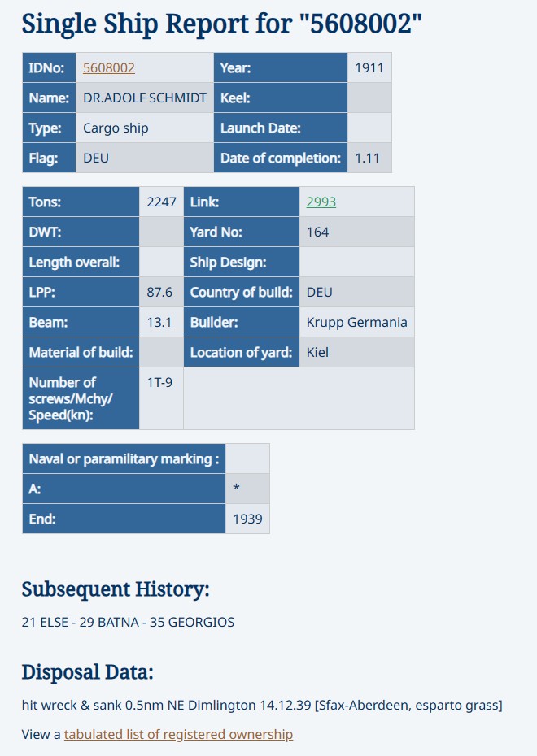Click the 'Naval or paramilitary marking :' label
Viewport: 537px width, 756px height.
tap(124, 459)
